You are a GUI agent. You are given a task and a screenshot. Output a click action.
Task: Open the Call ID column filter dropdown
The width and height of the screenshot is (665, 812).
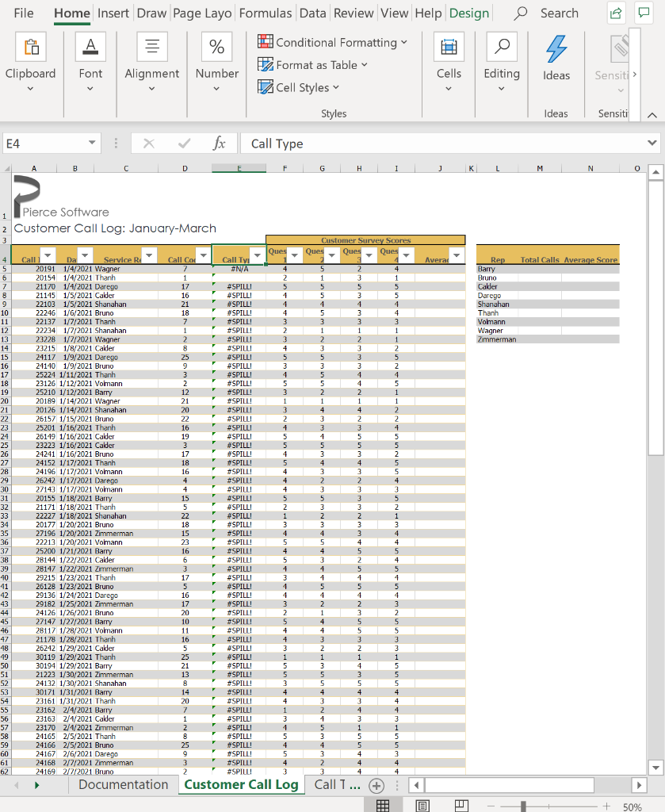pyautogui.click(x=48, y=255)
